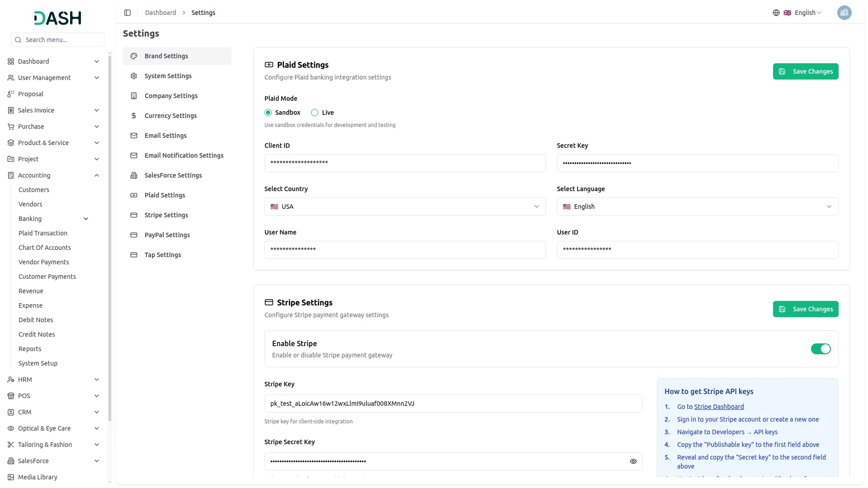Screen dimensions: 868x488
Task: Reveal the Stripe Secret Key
Action: [x=633, y=461]
